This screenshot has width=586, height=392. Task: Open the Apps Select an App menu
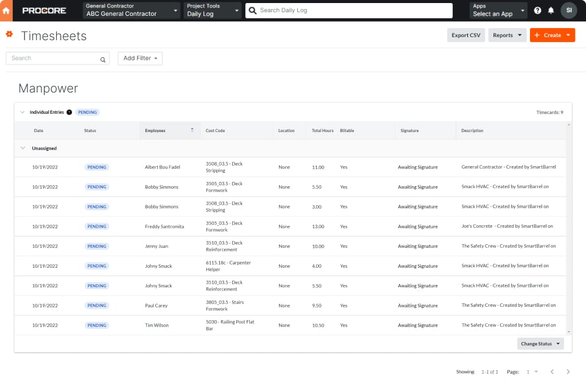(496, 10)
